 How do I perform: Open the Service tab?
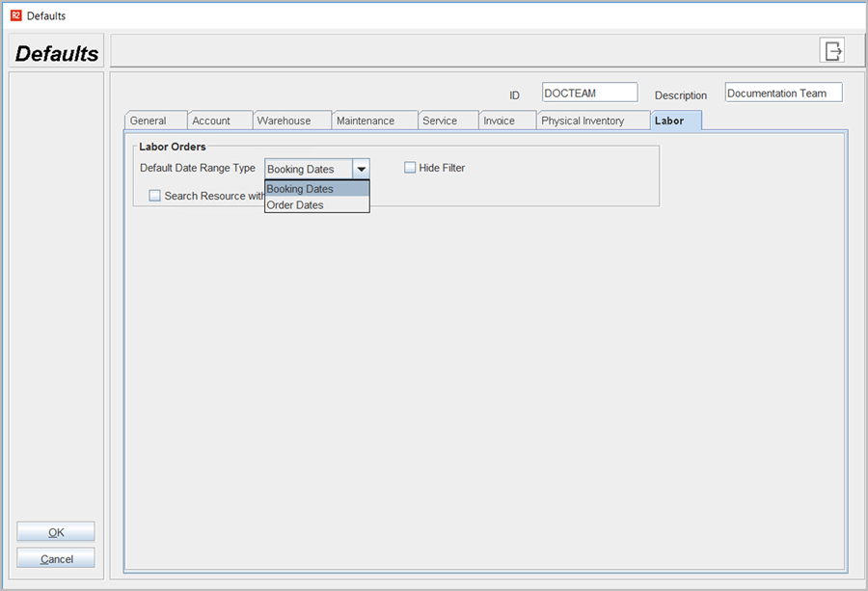click(440, 121)
